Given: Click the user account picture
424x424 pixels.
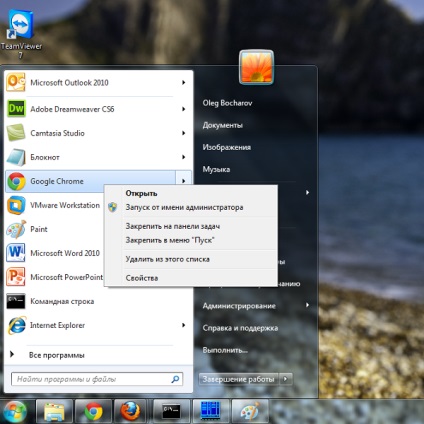Looking at the screenshot, I should (x=256, y=67).
